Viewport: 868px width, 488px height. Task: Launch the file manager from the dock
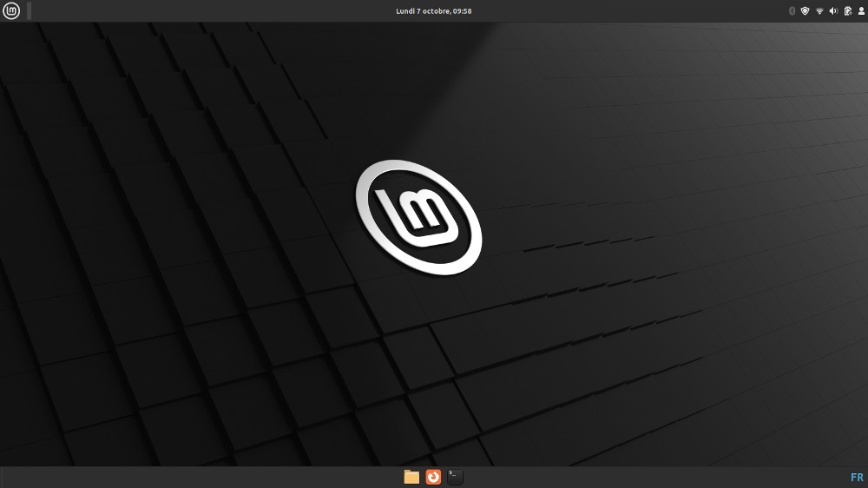pyautogui.click(x=411, y=477)
